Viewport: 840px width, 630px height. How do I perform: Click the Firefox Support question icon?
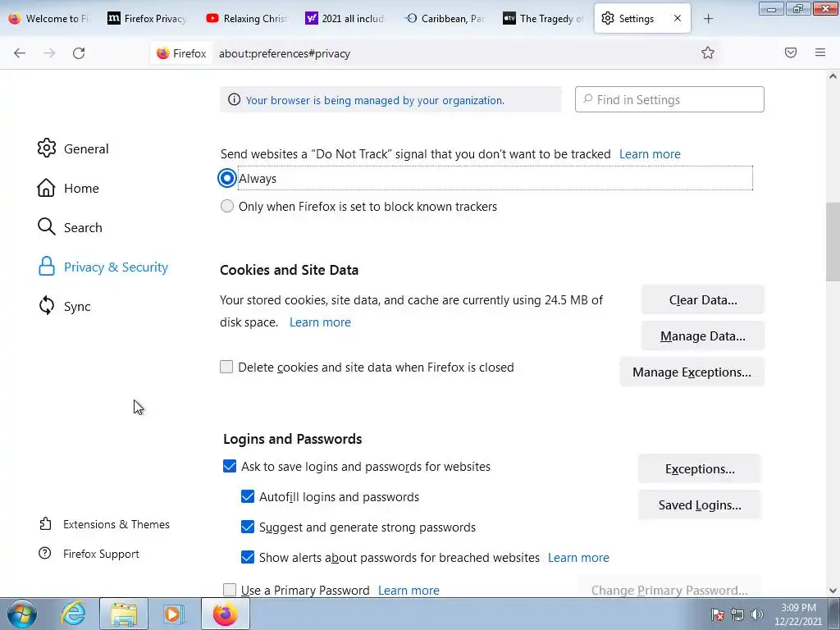click(45, 553)
